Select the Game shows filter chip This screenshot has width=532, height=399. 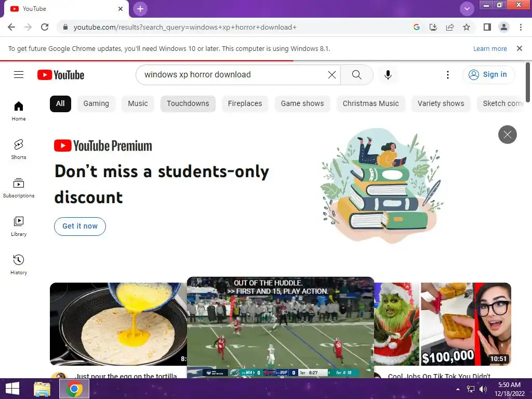point(302,103)
